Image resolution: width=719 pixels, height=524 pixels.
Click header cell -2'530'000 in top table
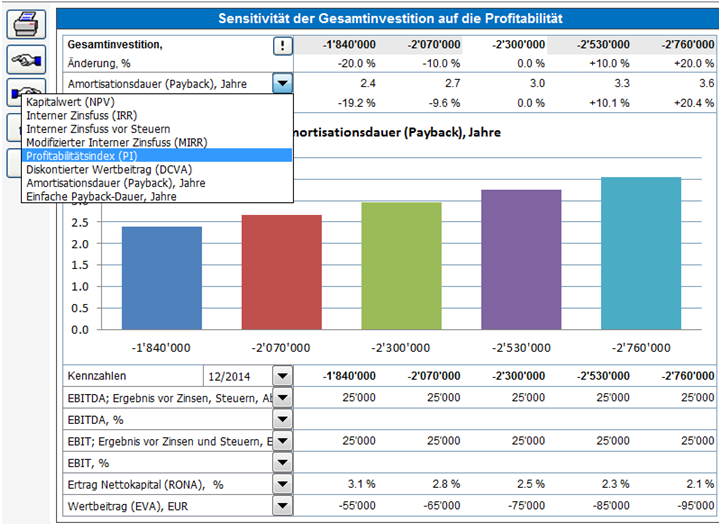click(x=603, y=44)
